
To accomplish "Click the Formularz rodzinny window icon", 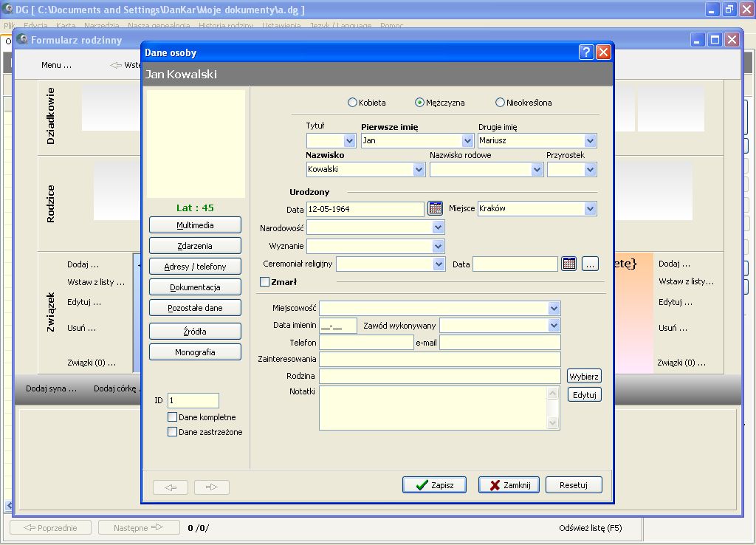I will click(x=22, y=39).
